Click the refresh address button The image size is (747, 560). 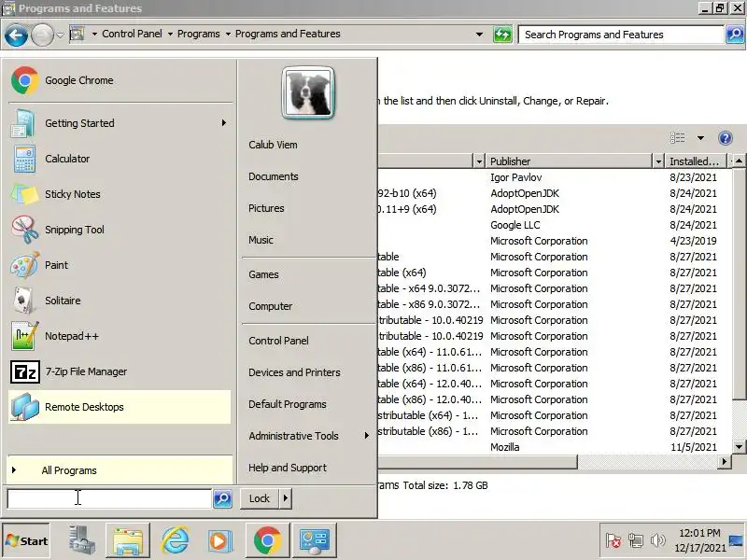click(502, 35)
